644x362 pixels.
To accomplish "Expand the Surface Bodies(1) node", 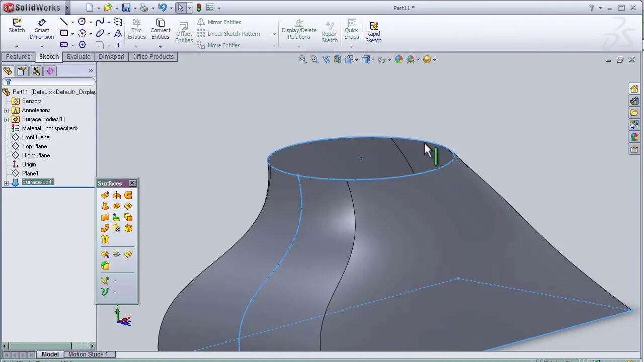I will tap(6, 119).
